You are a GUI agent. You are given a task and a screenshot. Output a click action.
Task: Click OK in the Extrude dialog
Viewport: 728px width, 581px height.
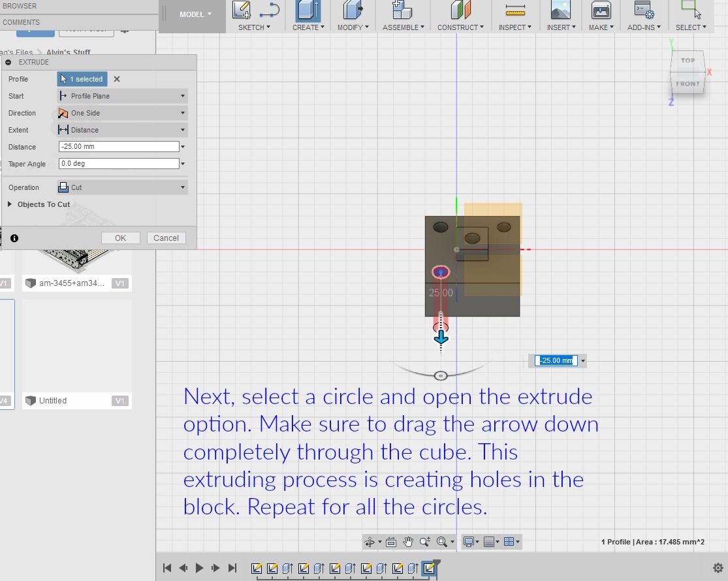pyautogui.click(x=121, y=238)
